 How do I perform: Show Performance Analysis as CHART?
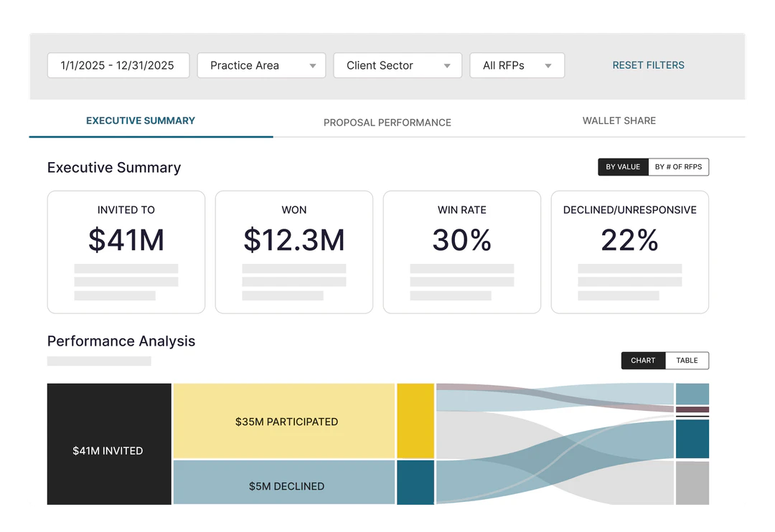[643, 361]
